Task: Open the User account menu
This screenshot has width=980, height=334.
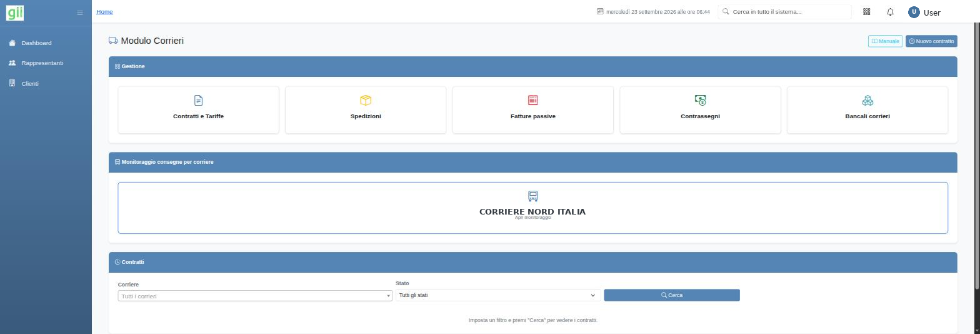Action: 924,13
